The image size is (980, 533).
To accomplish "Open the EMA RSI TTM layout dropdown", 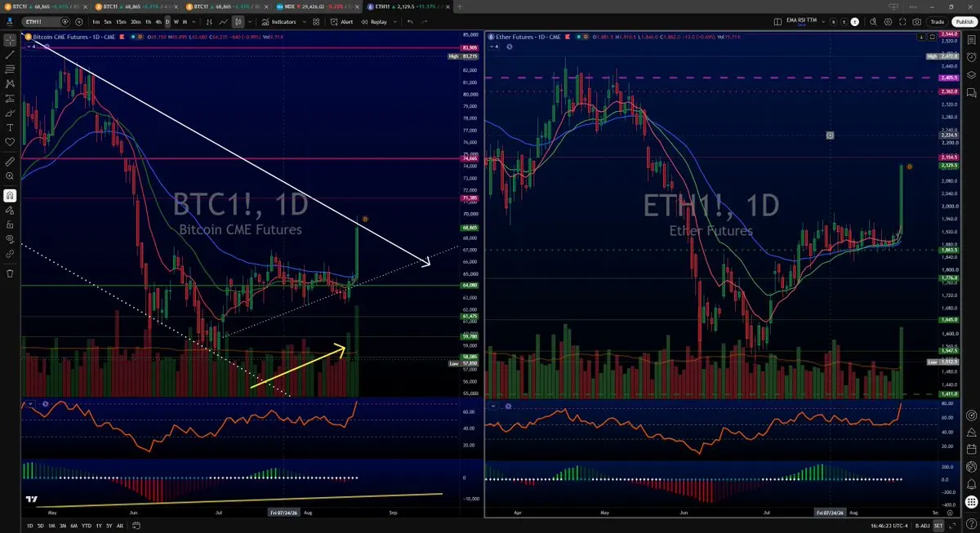I will tap(823, 21).
